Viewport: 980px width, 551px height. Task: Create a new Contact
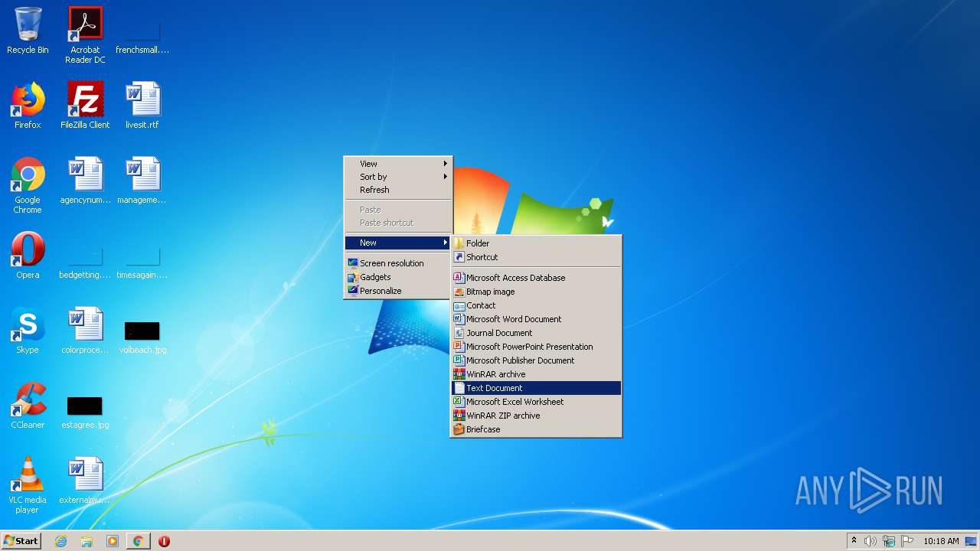(x=536, y=305)
